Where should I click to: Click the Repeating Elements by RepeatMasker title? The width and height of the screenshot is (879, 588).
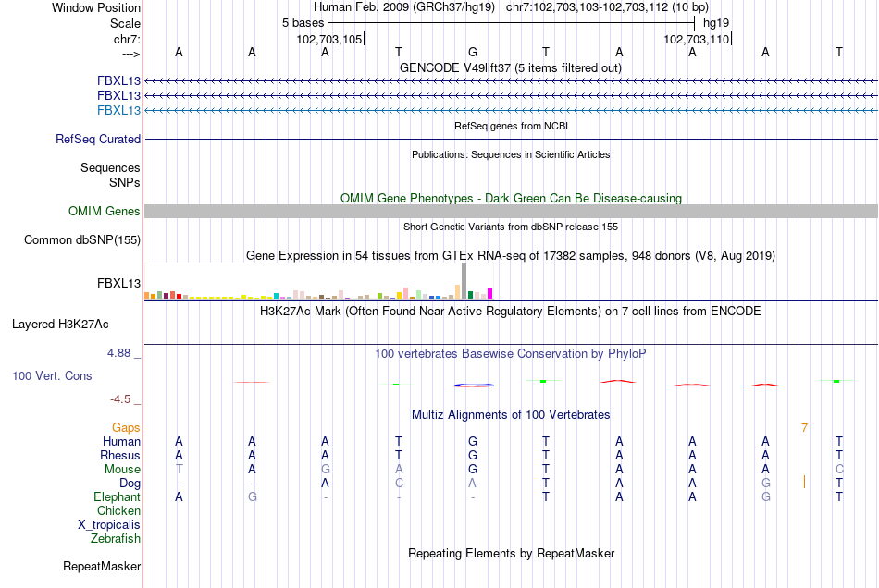(x=512, y=554)
